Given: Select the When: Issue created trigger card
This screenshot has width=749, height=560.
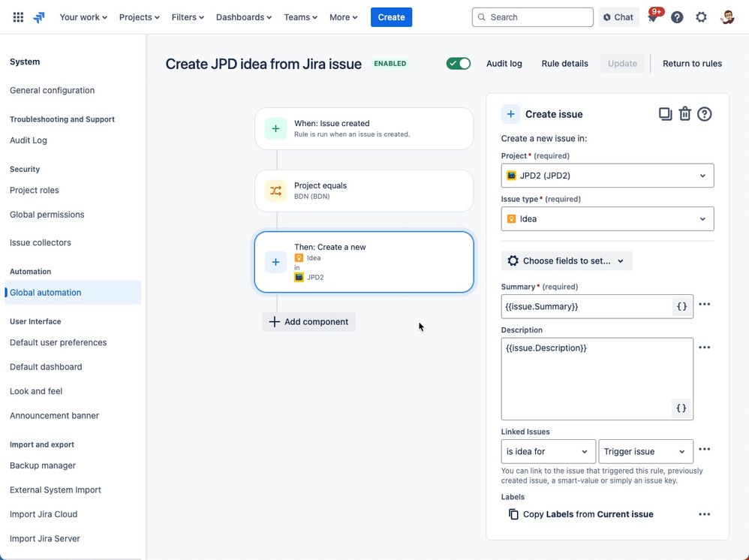Looking at the screenshot, I should (x=364, y=128).
